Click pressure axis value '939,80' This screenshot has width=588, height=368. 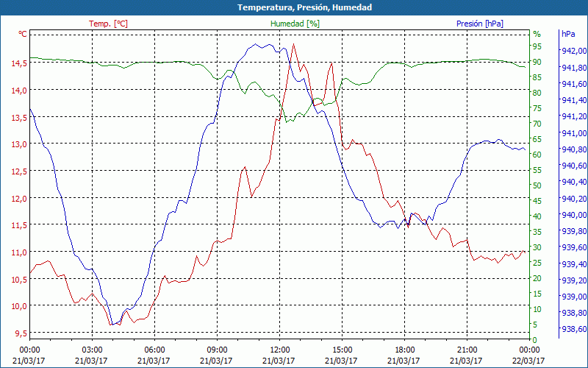[574, 231]
